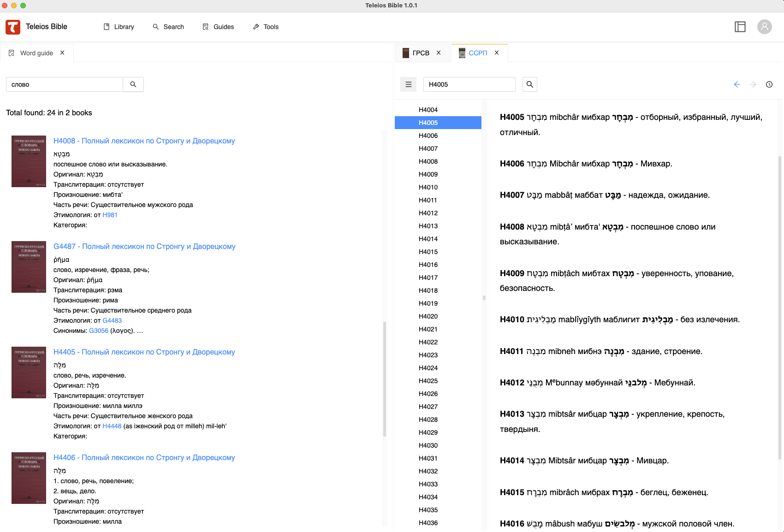Click the history clock icon

click(769, 84)
